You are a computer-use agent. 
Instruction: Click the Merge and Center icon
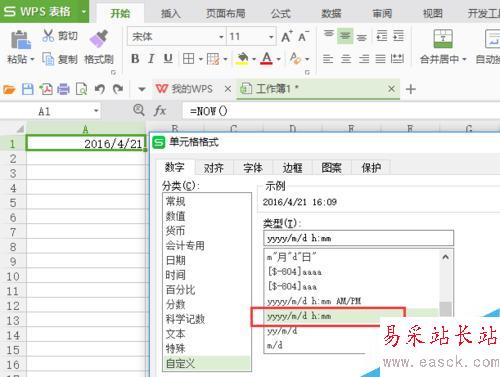pos(443,39)
